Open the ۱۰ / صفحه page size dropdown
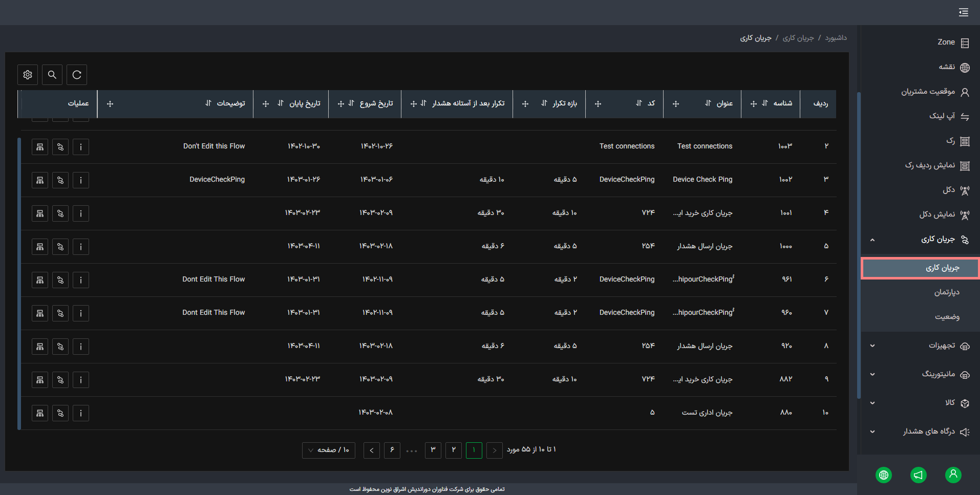This screenshot has height=495, width=980. click(x=329, y=450)
